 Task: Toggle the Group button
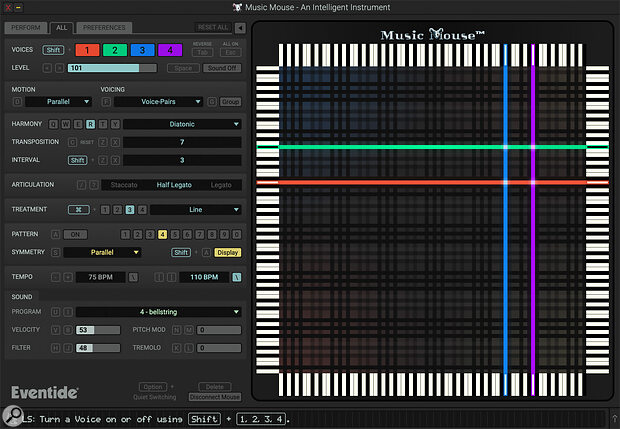231,102
